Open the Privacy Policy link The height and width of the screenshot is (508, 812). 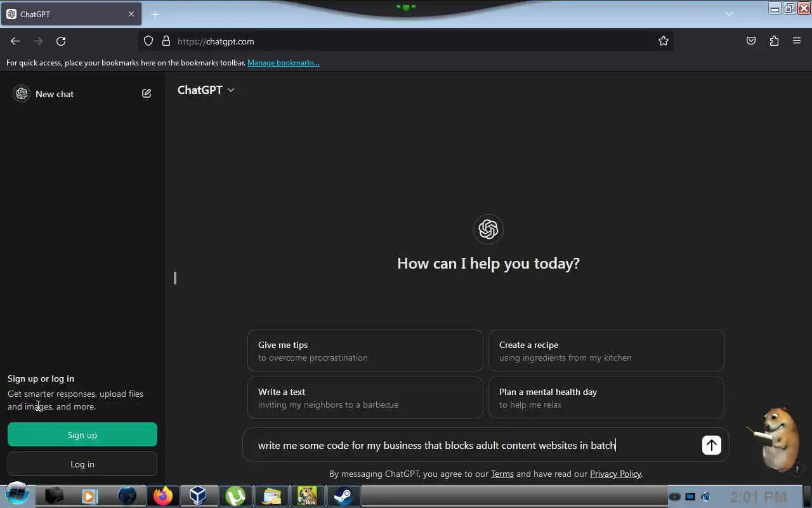click(615, 474)
